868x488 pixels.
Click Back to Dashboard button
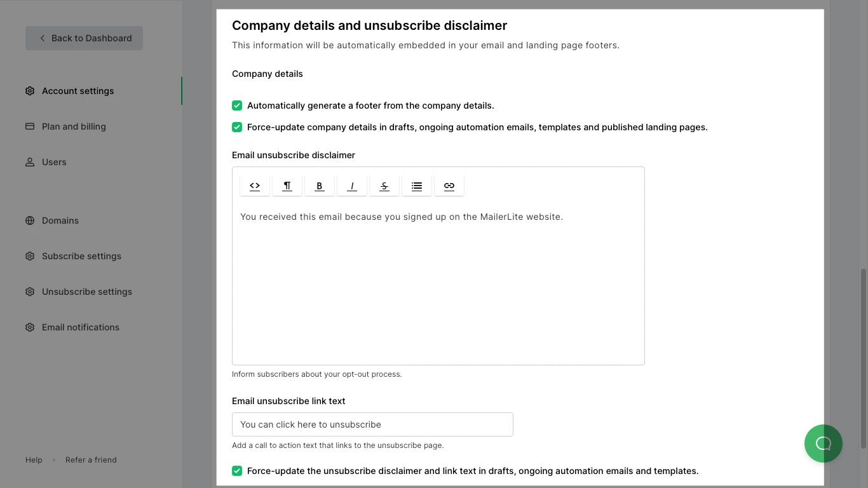click(x=84, y=38)
